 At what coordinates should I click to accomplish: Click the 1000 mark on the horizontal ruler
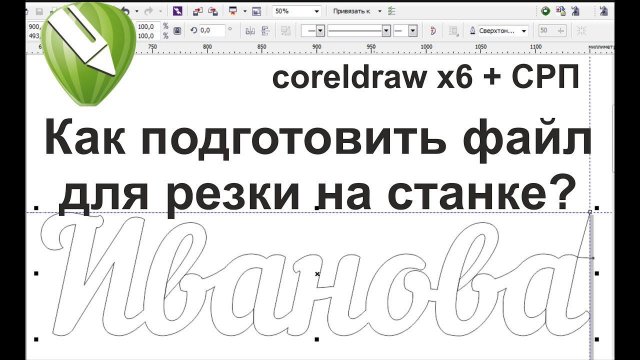click(x=426, y=47)
